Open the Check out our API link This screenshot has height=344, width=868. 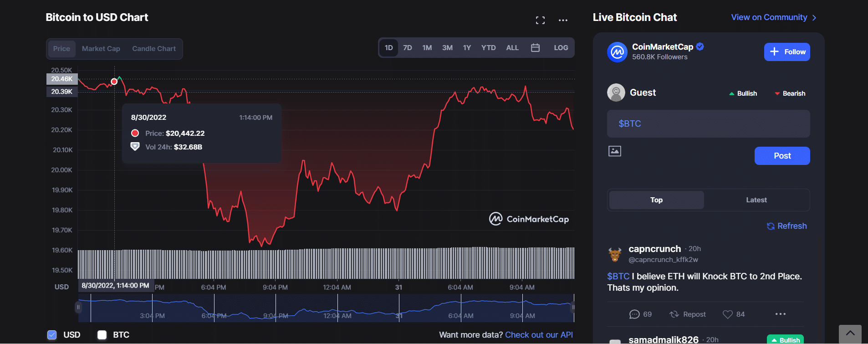coord(539,335)
